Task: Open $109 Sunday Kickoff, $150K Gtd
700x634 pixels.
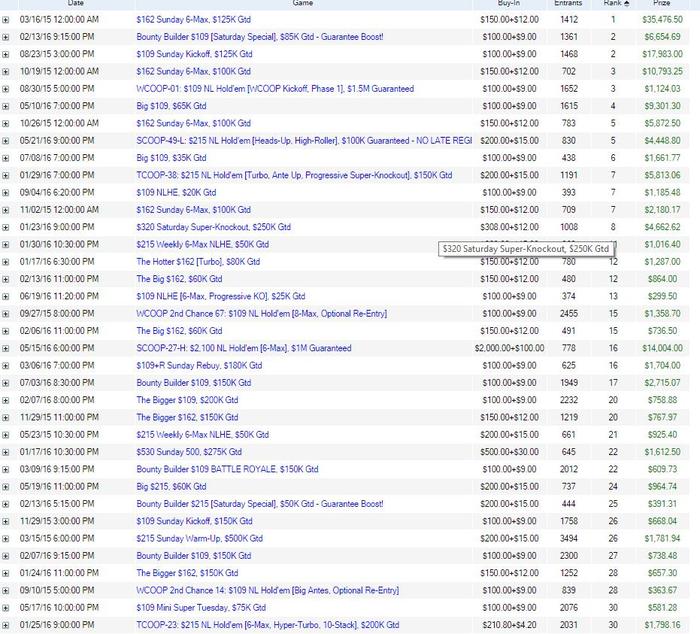Action: pyautogui.click(x=194, y=521)
